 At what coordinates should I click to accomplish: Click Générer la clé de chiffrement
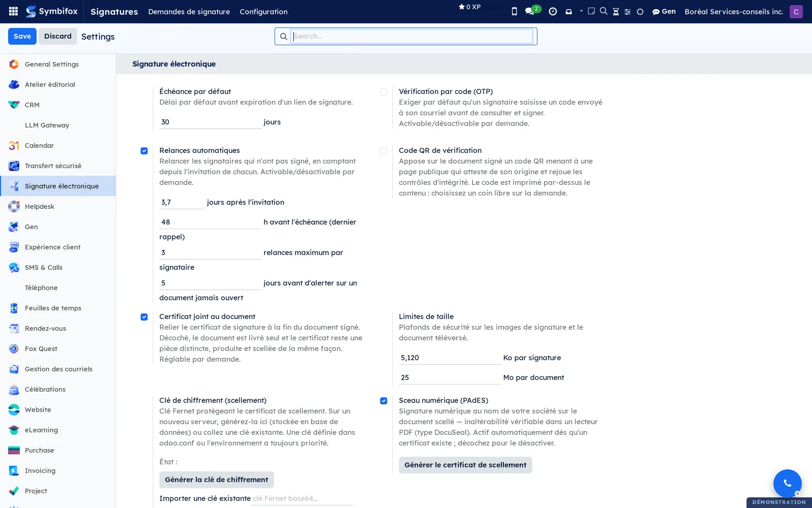pyautogui.click(x=217, y=480)
